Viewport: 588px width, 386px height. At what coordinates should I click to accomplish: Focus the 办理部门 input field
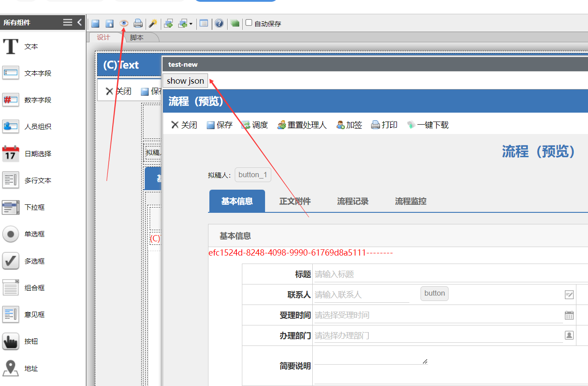(x=438, y=336)
